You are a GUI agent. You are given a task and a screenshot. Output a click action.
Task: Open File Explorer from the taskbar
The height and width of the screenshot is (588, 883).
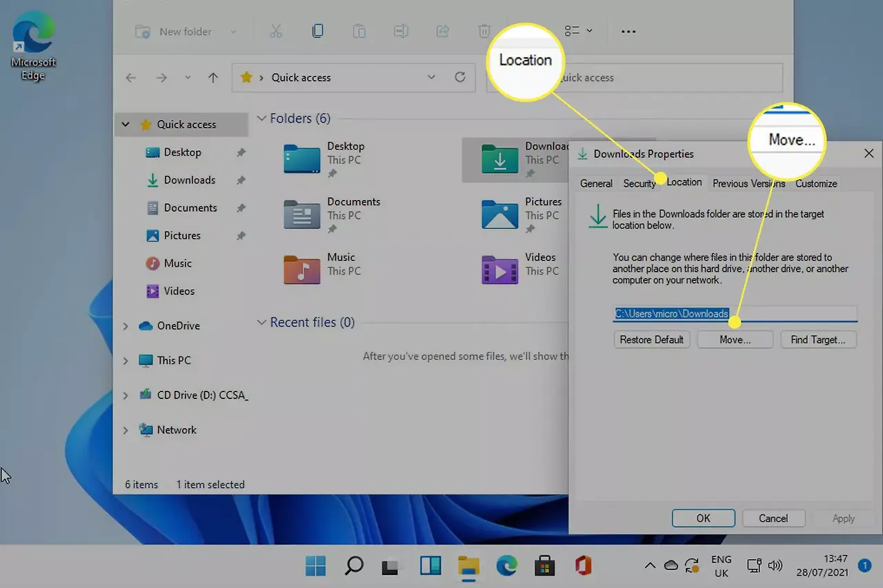coord(468,566)
